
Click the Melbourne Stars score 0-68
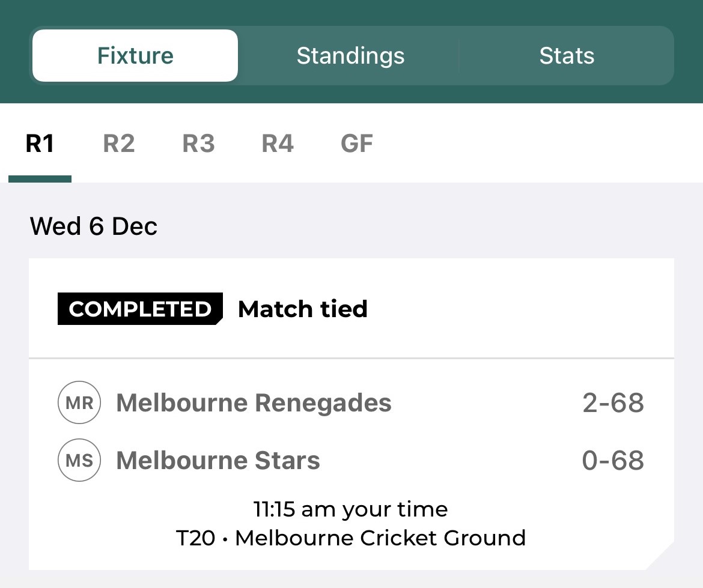click(613, 459)
